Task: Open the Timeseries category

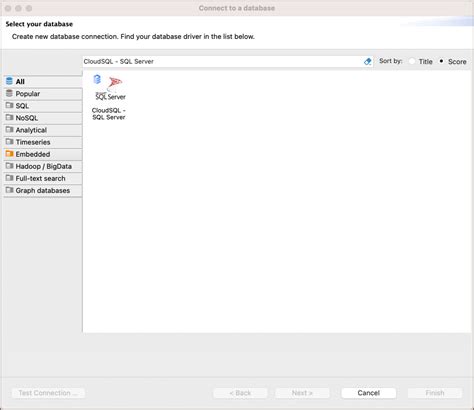Action: point(43,142)
